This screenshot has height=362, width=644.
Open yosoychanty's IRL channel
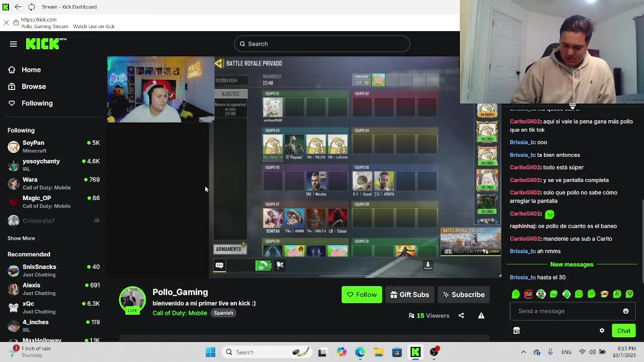(54, 165)
